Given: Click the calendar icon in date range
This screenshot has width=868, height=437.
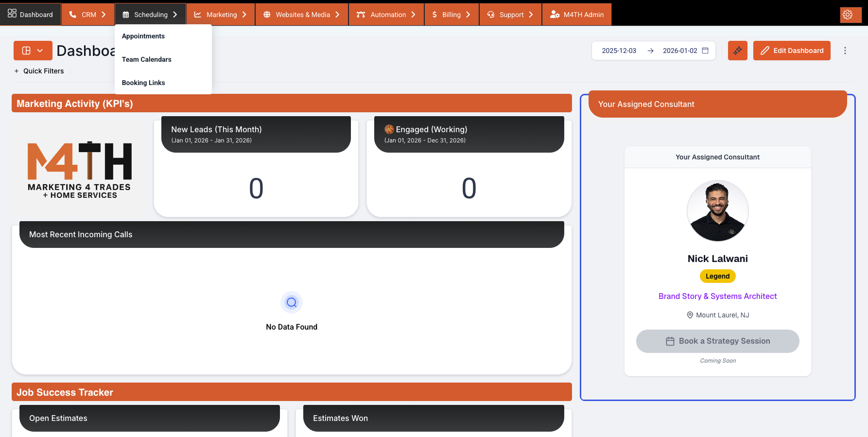Looking at the screenshot, I should click(x=705, y=51).
